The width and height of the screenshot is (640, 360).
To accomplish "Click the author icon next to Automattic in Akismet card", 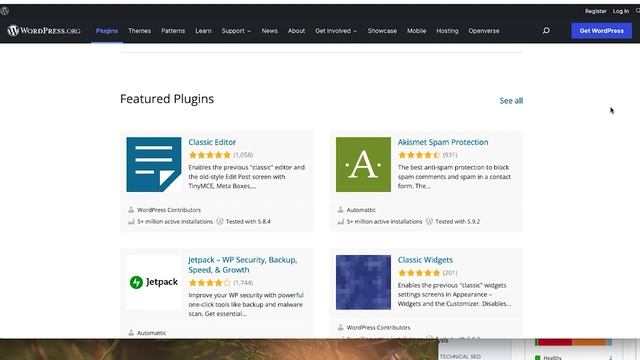I will [340, 210].
